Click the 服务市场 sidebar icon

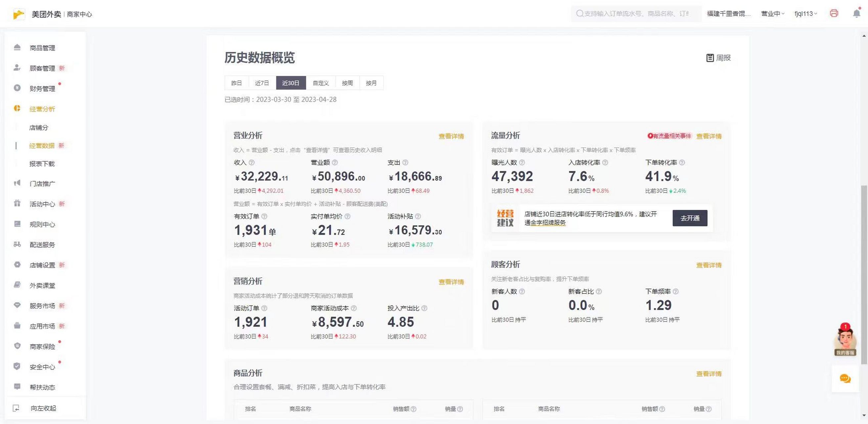tap(17, 306)
